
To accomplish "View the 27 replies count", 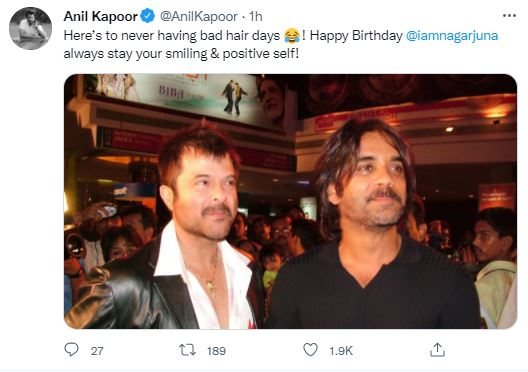I will point(97,351).
